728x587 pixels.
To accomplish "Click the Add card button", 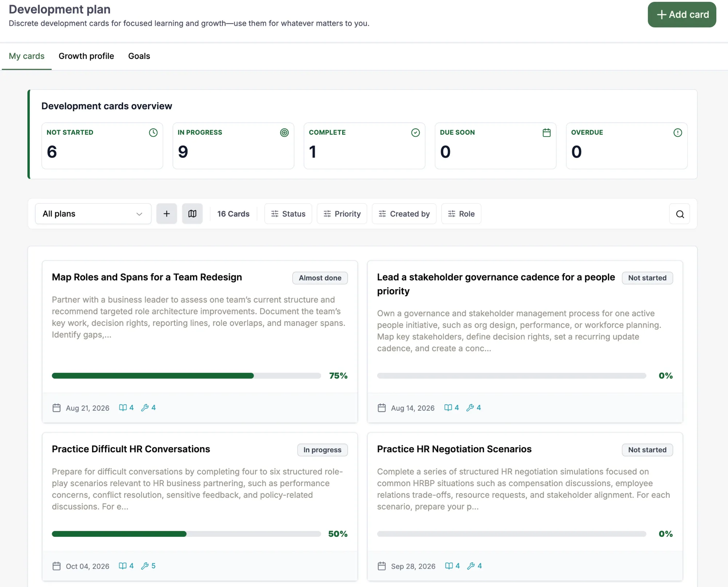I will pos(682,15).
